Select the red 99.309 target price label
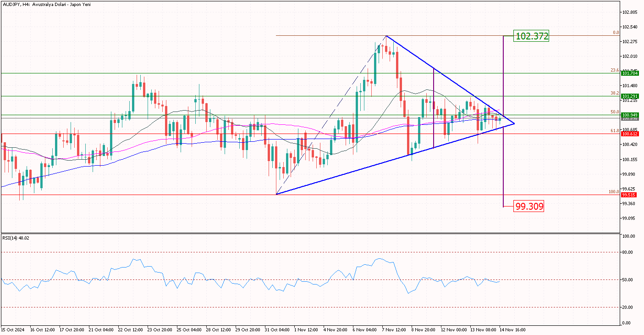 (x=529, y=207)
